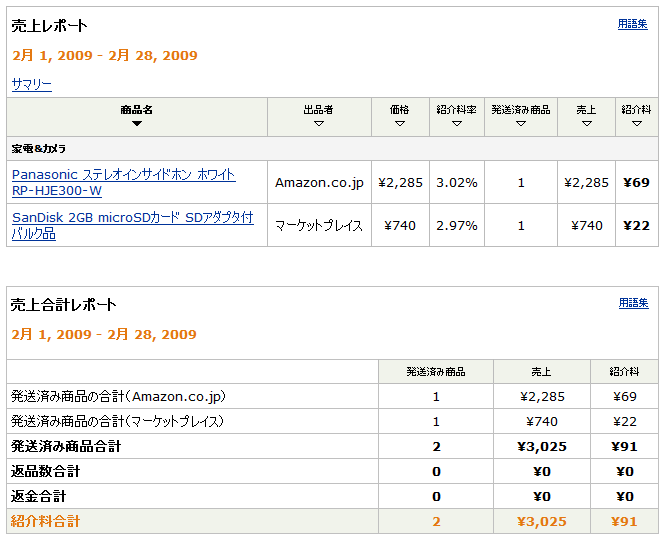Sort by 売上 column arrow
This screenshot has height=539, width=666.
point(586,124)
